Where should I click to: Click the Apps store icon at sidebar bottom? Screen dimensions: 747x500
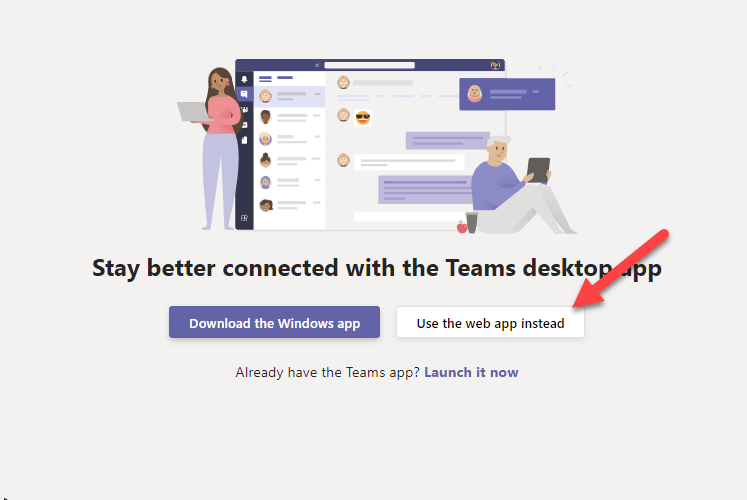[x=244, y=218]
